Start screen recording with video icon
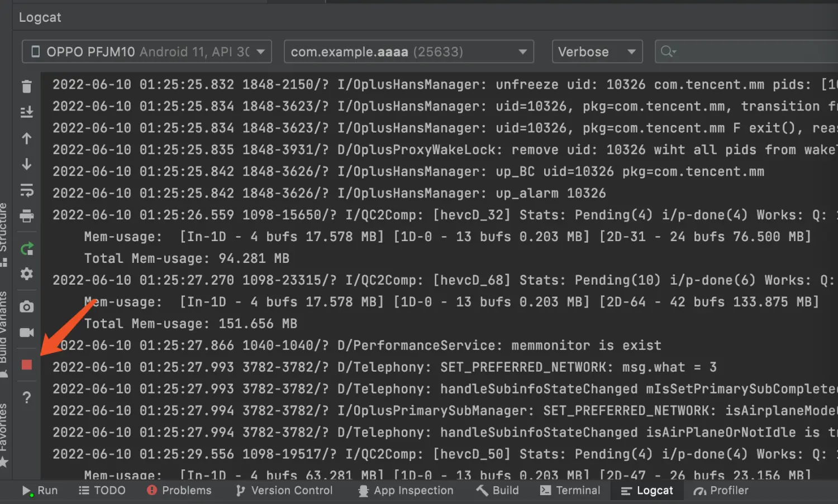This screenshot has width=838, height=504. (26, 333)
